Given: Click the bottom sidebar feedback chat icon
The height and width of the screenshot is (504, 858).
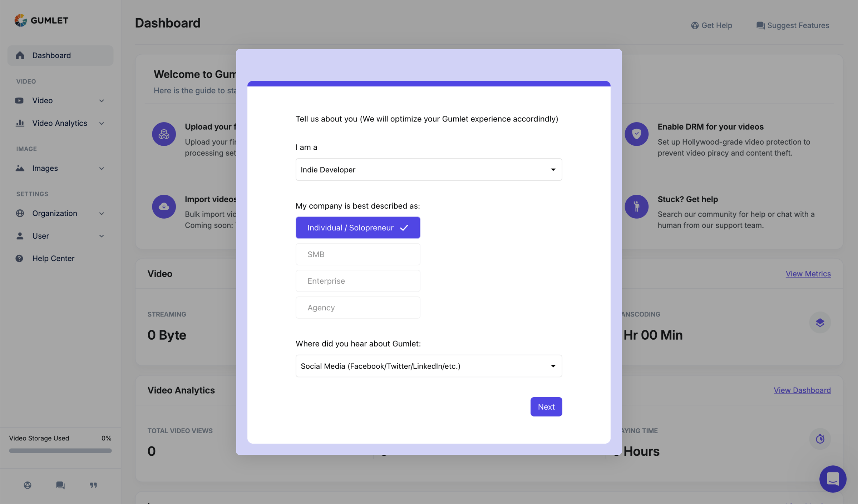Looking at the screenshot, I should click(60, 485).
